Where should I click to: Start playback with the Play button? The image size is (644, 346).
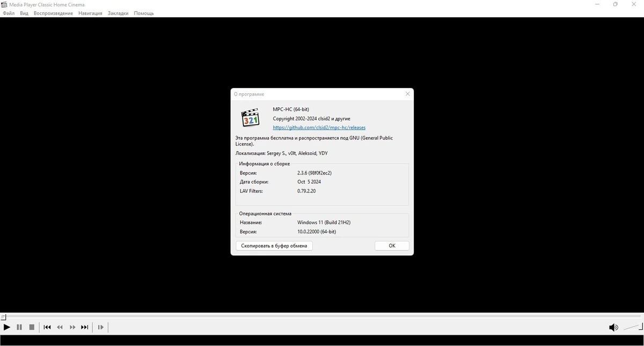(7, 327)
